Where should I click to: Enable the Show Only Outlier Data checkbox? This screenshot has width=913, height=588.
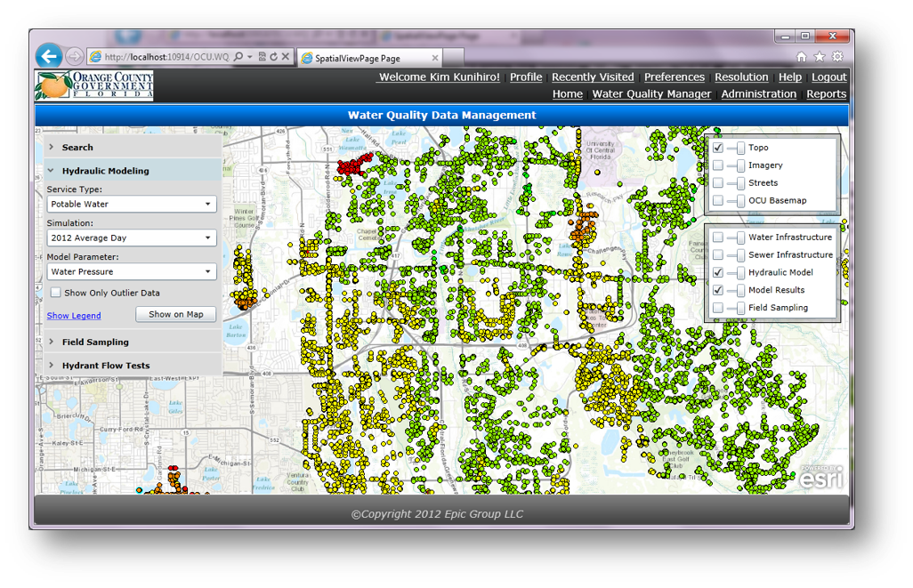pos(55,293)
